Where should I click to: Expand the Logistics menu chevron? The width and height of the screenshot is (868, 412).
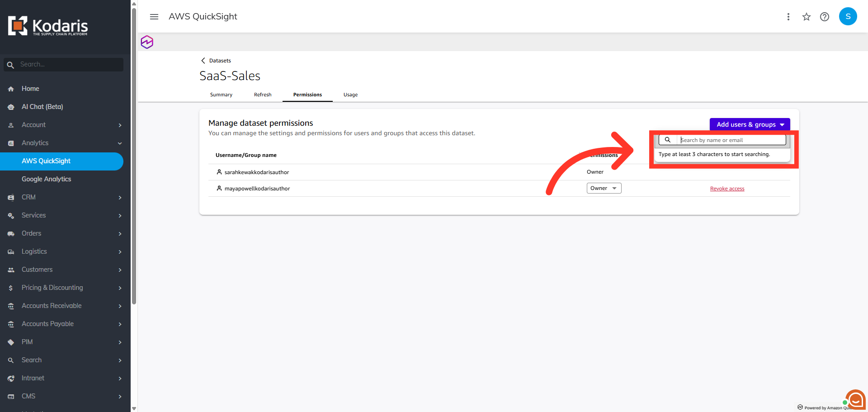click(120, 252)
